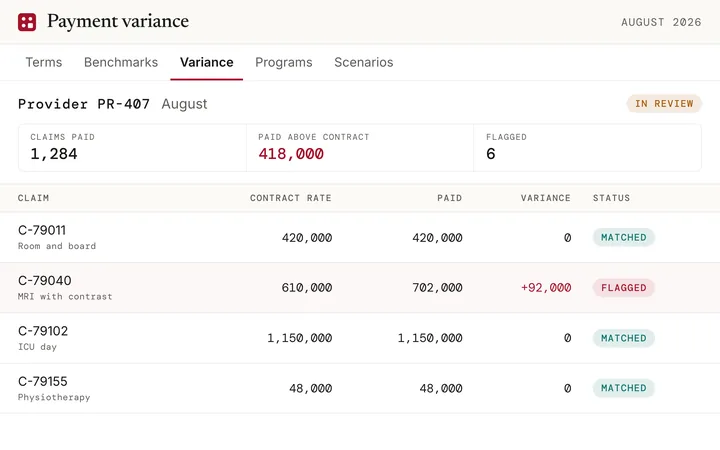Viewport: 720px width, 450px height.
Task: Click the IN REVIEW status badge
Action: click(x=664, y=104)
